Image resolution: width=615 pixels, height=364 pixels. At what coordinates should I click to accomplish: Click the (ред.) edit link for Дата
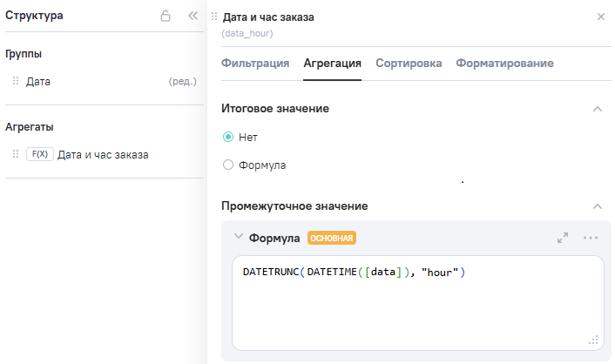(182, 81)
